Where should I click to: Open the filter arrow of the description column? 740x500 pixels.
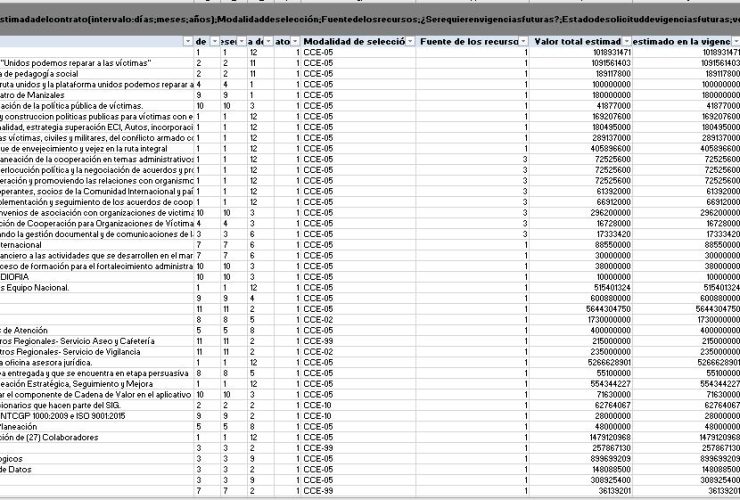point(188,42)
